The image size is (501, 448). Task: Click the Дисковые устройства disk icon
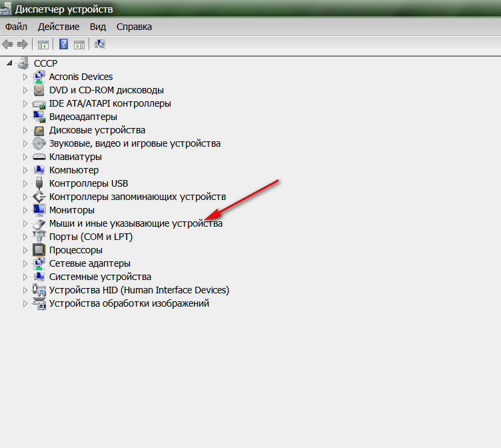click(x=39, y=130)
